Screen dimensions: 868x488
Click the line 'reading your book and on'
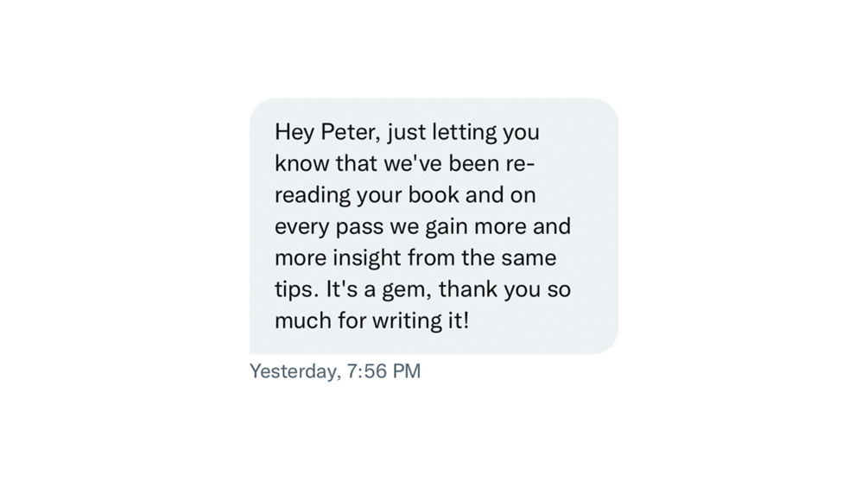tap(405, 195)
